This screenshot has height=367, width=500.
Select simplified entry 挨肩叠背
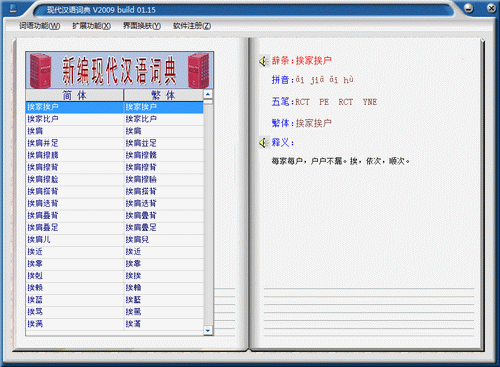(x=75, y=215)
